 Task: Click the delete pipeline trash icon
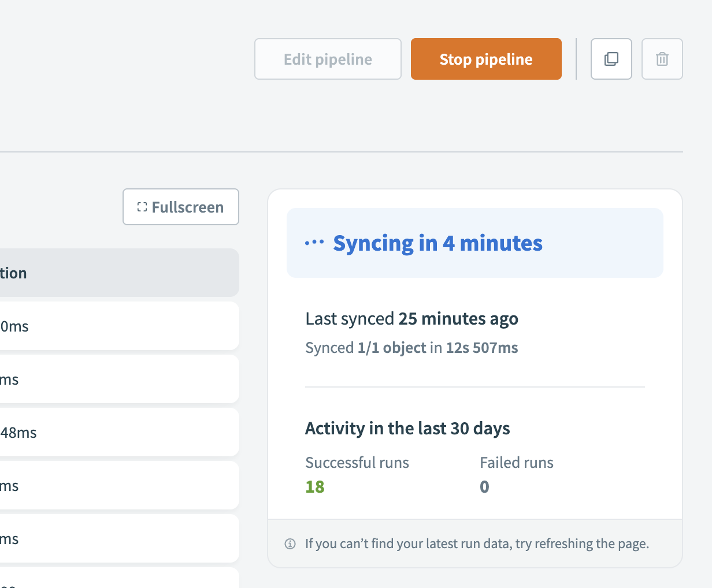662,58
